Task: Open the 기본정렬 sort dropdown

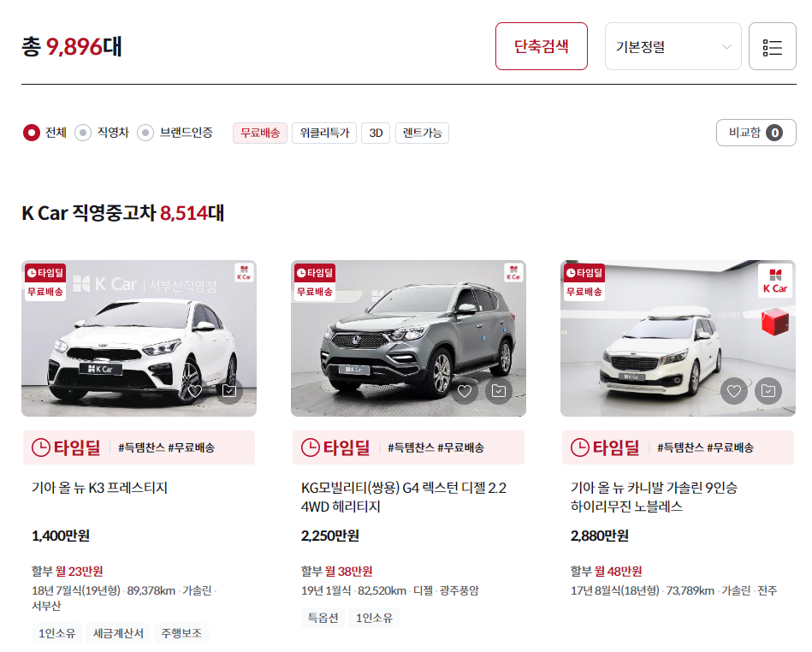Action: [673, 46]
